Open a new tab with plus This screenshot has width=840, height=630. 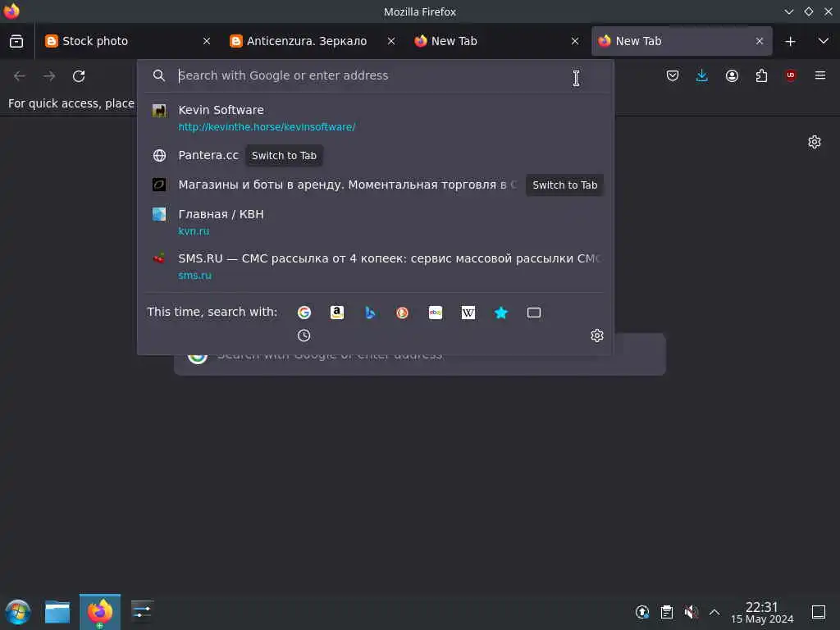[790, 41]
